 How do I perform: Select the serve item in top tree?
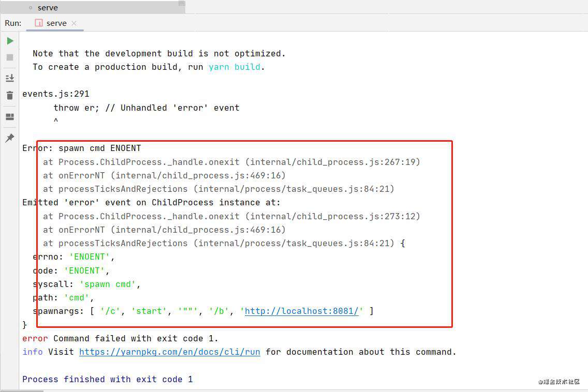(x=48, y=7)
